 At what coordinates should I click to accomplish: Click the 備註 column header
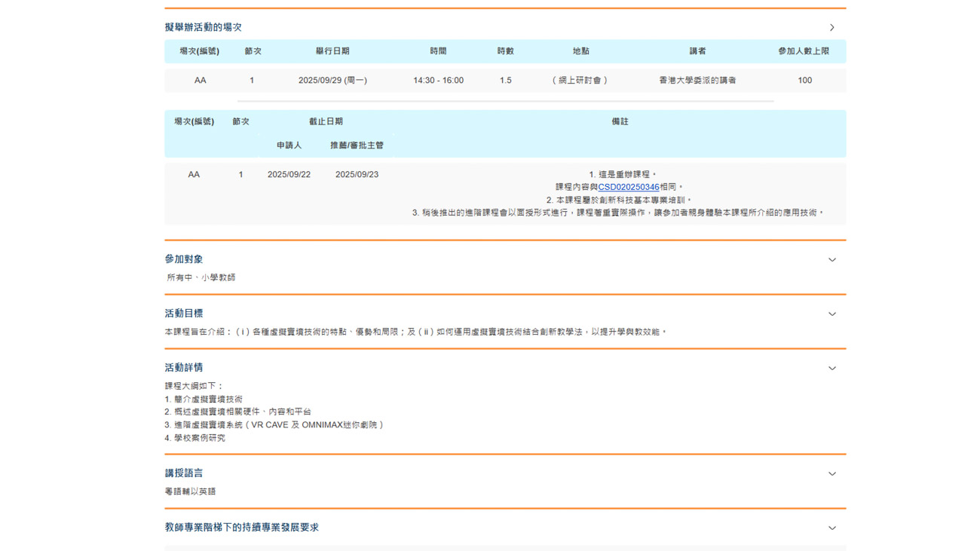[x=620, y=121]
